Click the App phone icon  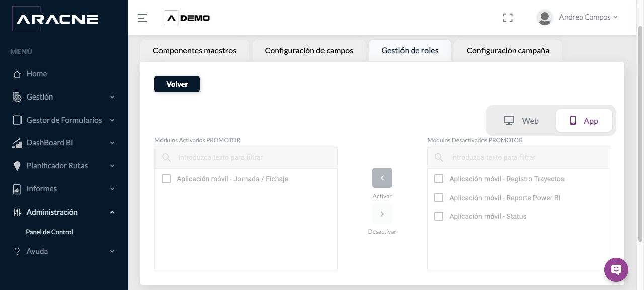[x=573, y=121]
